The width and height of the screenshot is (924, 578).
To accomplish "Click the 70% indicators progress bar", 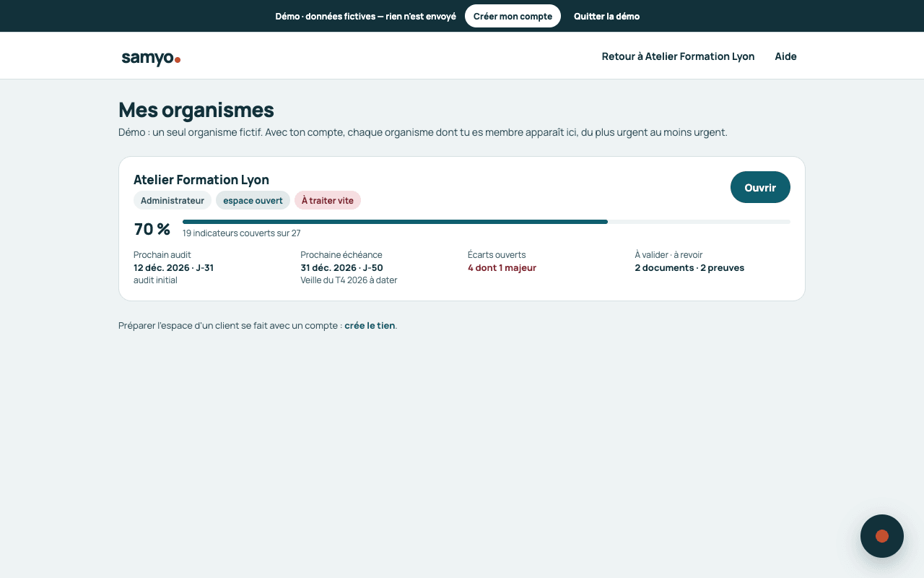I will pyautogui.click(x=487, y=222).
